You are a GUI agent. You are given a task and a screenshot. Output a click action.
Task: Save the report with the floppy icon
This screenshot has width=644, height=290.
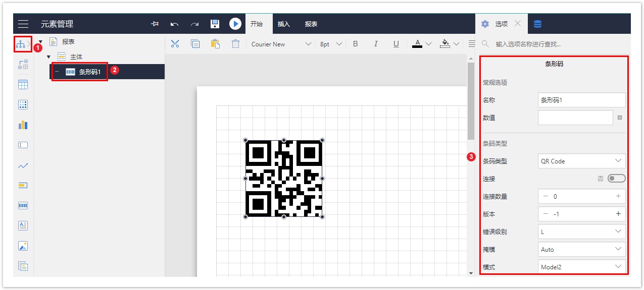(x=215, y=24)
